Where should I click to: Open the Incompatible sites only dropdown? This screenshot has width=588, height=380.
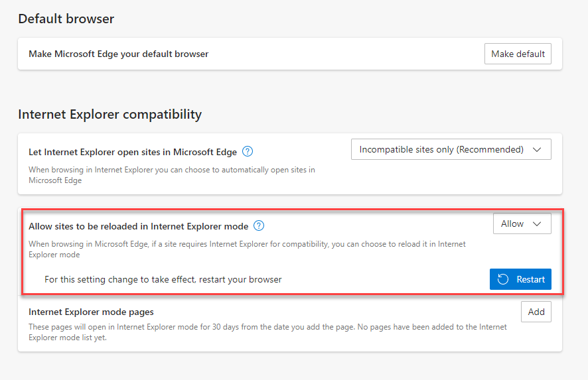(x=451, y=149)
